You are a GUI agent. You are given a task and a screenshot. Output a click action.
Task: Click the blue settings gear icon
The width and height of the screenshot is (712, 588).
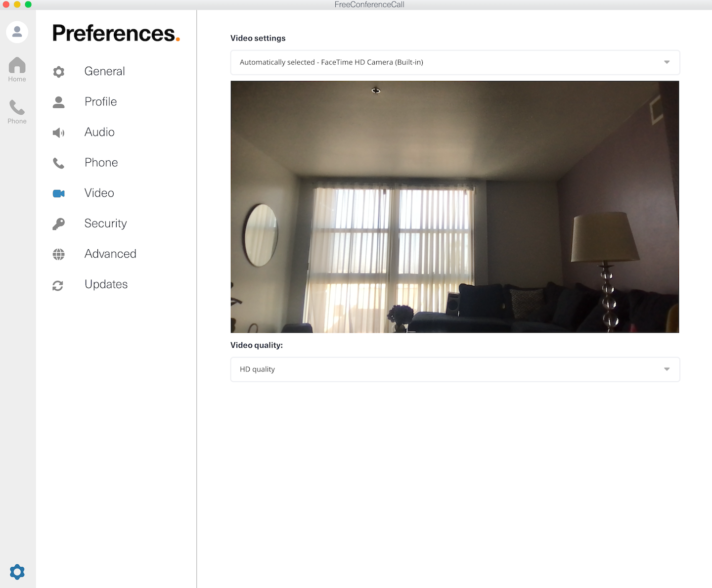pyautogui.click(x=17, y=572)
